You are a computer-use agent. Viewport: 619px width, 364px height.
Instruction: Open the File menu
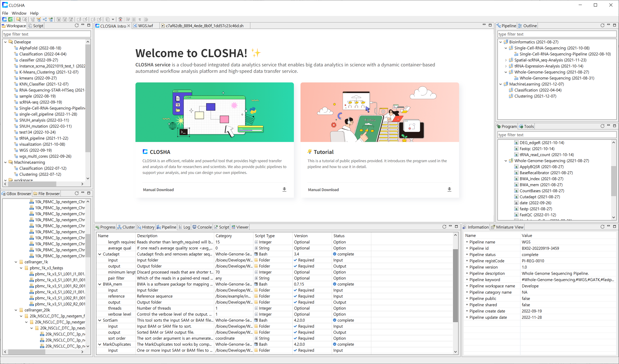5,13
